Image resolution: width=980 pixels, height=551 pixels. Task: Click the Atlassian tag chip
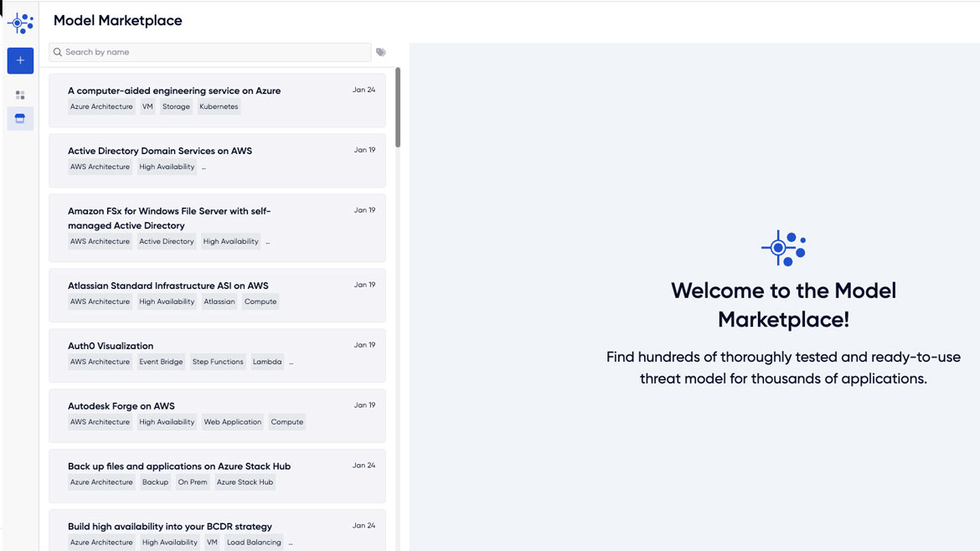(x=219, y=302)
